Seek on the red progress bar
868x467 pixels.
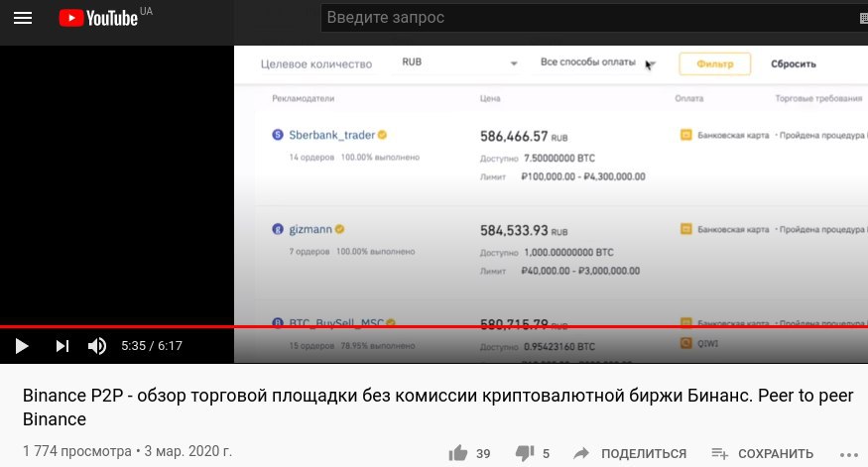pos(434,326)
